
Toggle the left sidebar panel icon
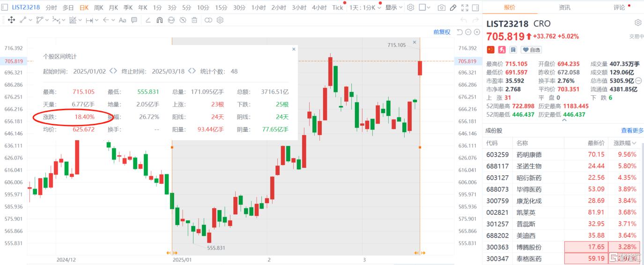tap(4, 8)
